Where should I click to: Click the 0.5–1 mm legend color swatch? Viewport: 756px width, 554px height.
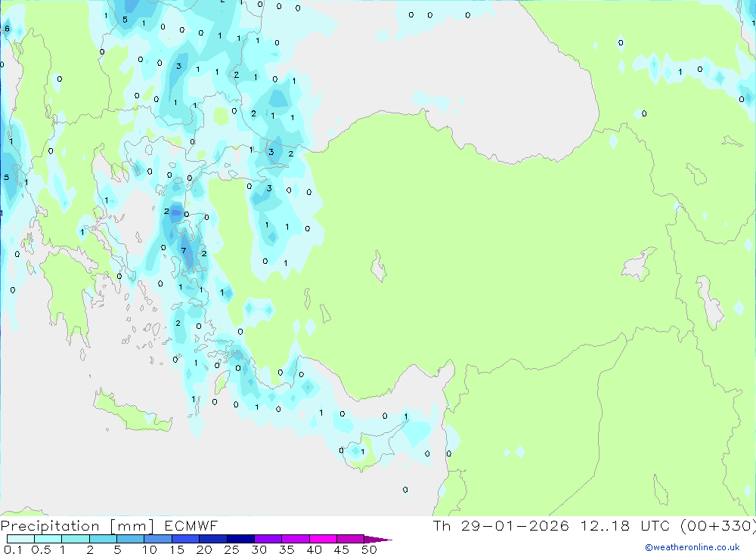pyautogui.click(x=48, y=539)
